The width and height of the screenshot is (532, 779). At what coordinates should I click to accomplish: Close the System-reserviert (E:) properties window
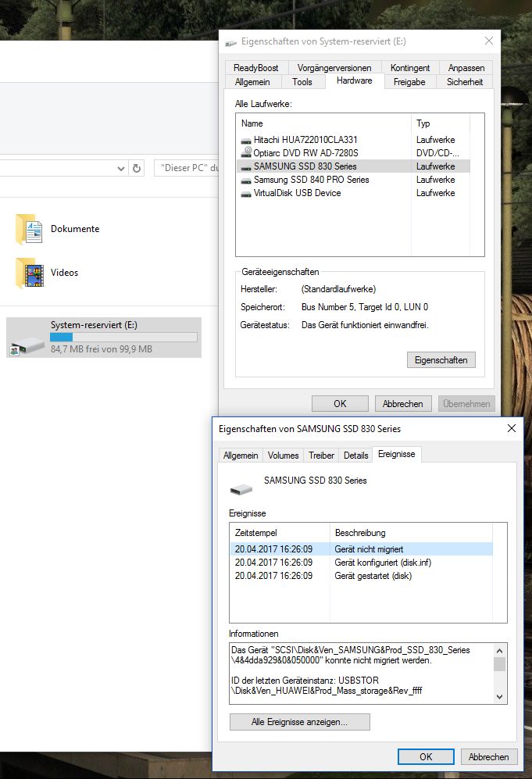click(x=489, y=41)
